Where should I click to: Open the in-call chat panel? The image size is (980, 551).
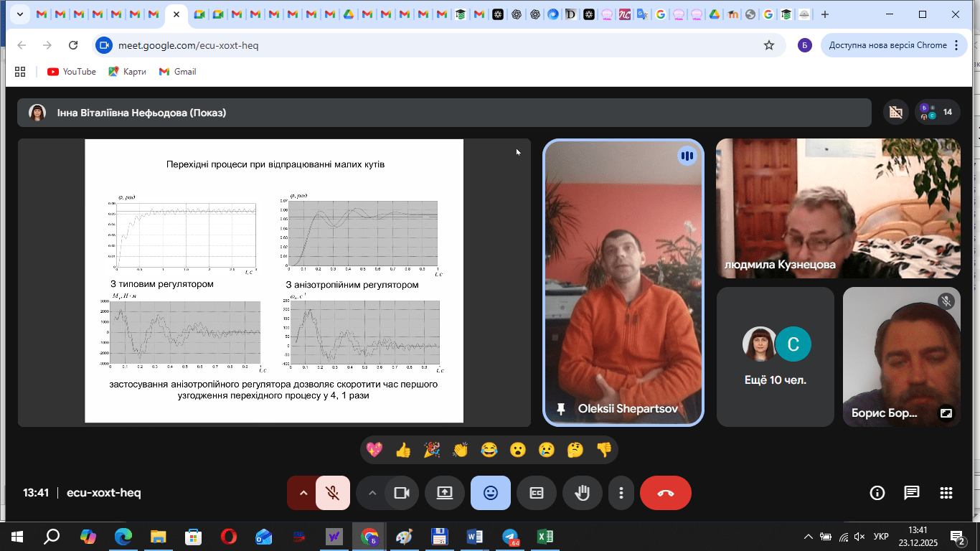tap(911, 493)
